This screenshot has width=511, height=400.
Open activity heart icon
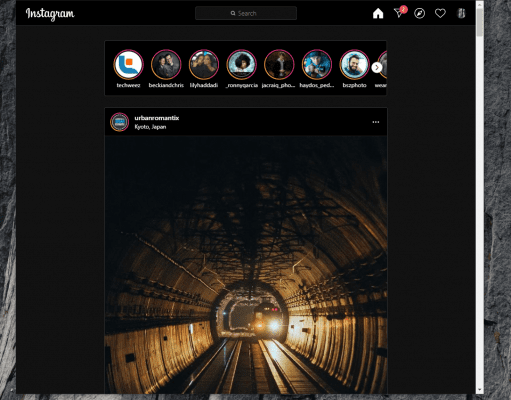(440, 13)
